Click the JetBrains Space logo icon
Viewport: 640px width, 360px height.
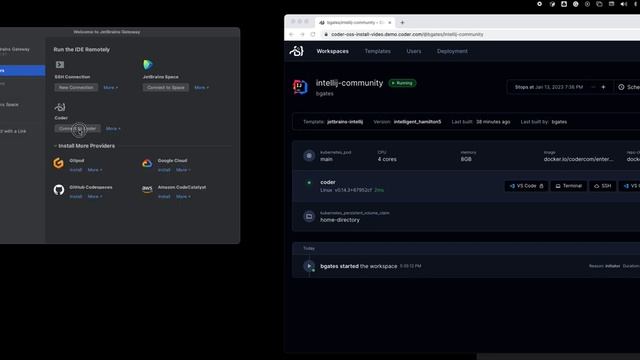[148, 64]
